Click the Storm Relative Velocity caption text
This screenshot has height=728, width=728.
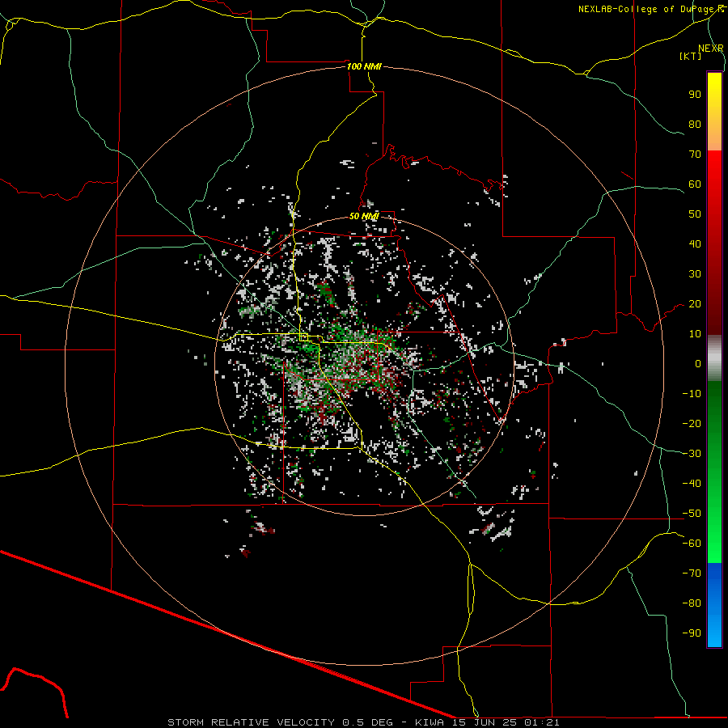coord(363,722)
